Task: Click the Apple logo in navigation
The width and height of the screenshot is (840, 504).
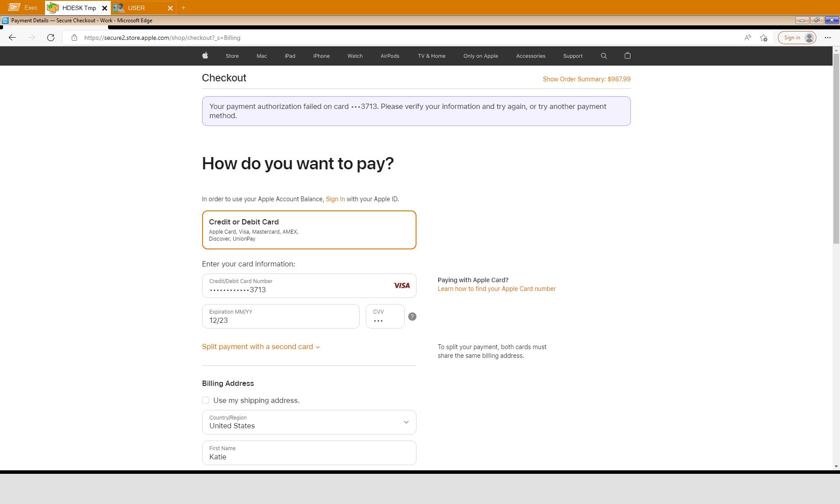Action: (205, 56)
